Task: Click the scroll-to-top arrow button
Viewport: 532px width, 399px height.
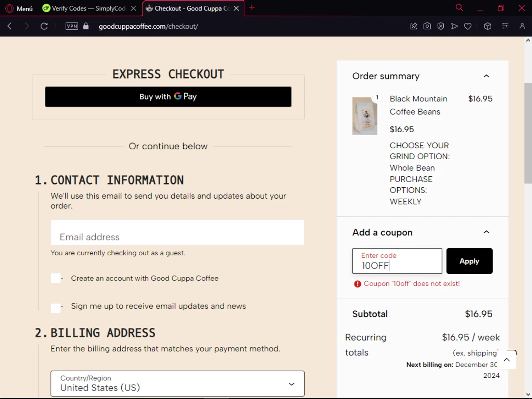Action: [x=507, y=360]
